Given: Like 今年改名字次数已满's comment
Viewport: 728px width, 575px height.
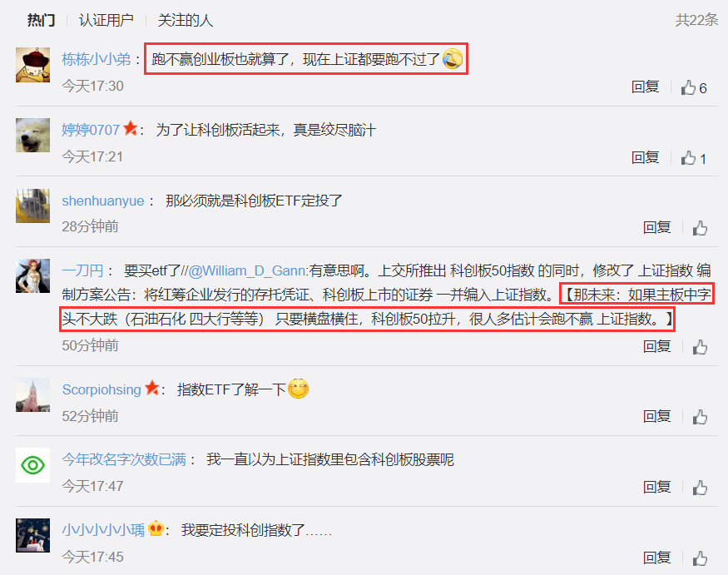Looking at the screenshot, I should click(701, 488).
